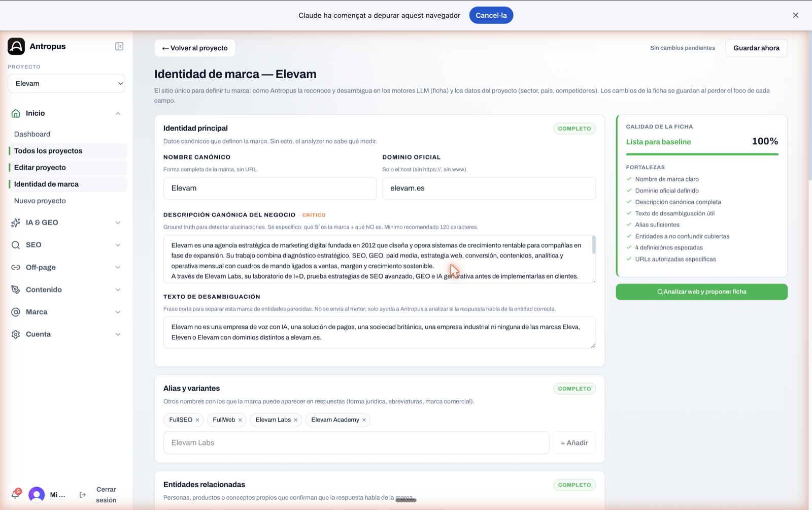The height and width of the screenshot is (510, 812).
Task: Click Analizar web y proponer ficha
Action: pos(701,292)
